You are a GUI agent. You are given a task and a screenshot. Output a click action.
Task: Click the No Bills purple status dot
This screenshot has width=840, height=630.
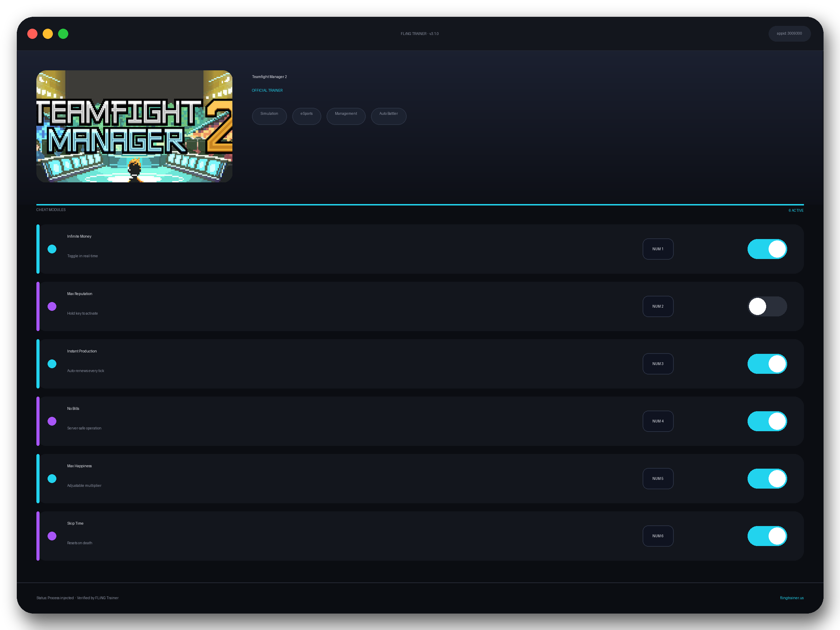[x=52, y=421]
